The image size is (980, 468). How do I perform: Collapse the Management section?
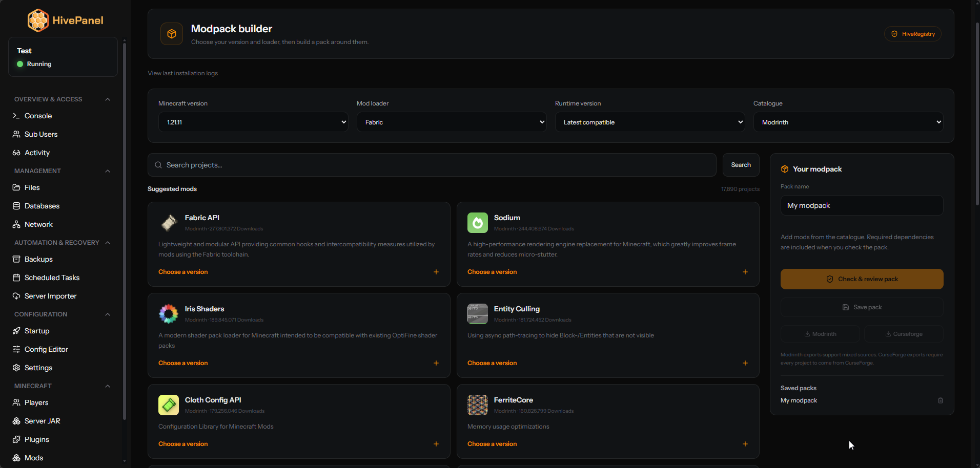pos(108,171)
